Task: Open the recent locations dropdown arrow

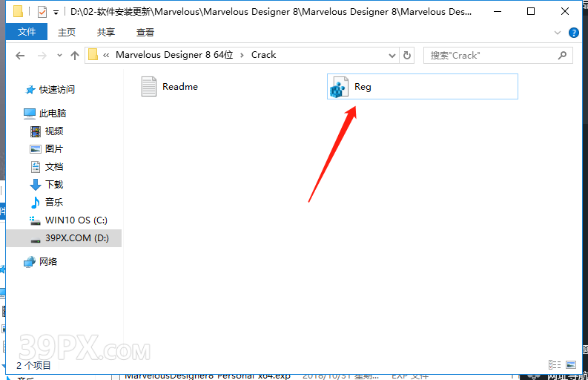Action: click(x=59, y=56)
